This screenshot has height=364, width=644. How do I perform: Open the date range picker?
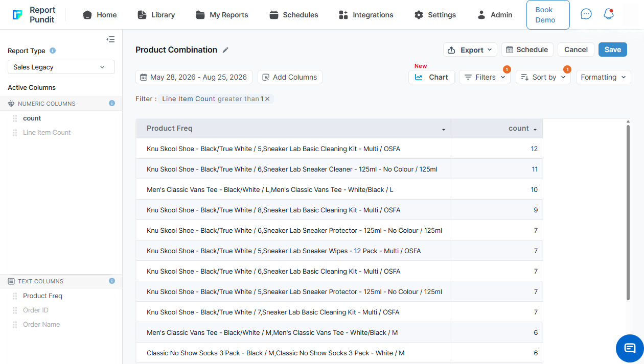[x=194, y=77]
